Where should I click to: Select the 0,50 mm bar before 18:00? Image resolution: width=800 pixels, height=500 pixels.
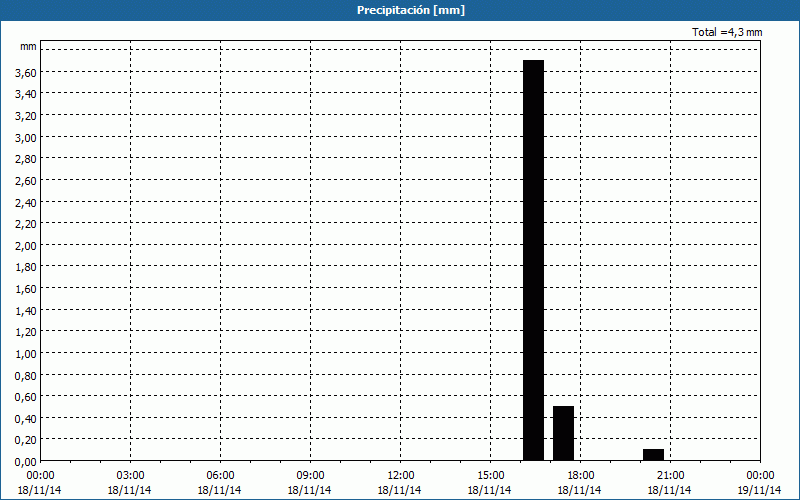tap(563, 433)
